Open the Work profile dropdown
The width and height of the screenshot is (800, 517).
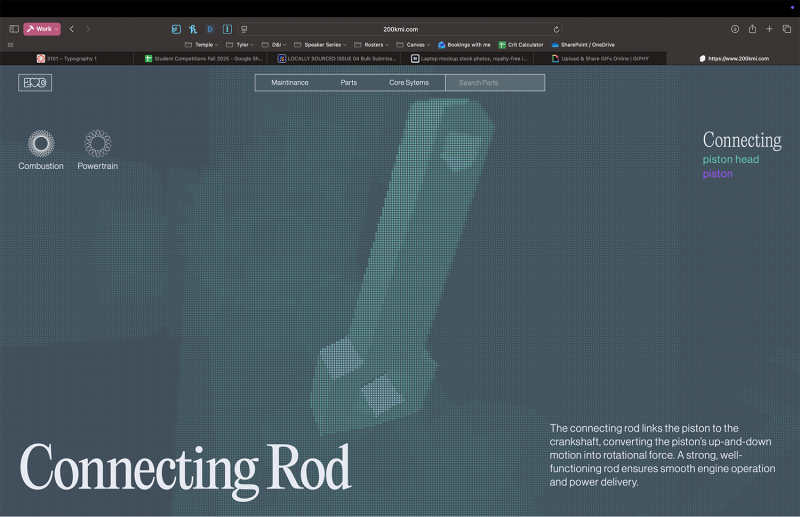click(x=42, y=29)
